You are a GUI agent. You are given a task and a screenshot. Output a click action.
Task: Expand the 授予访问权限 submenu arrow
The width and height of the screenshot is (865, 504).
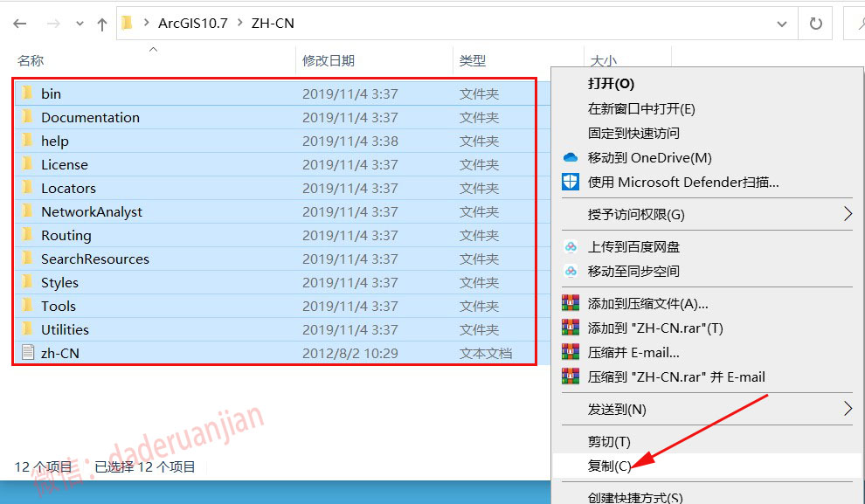pos(848,213)
